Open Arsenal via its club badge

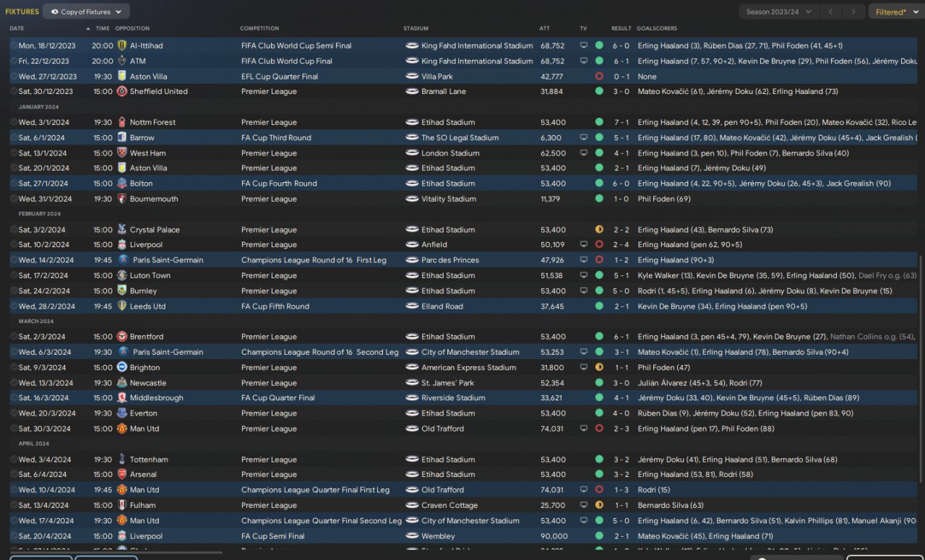click(122, 475)
